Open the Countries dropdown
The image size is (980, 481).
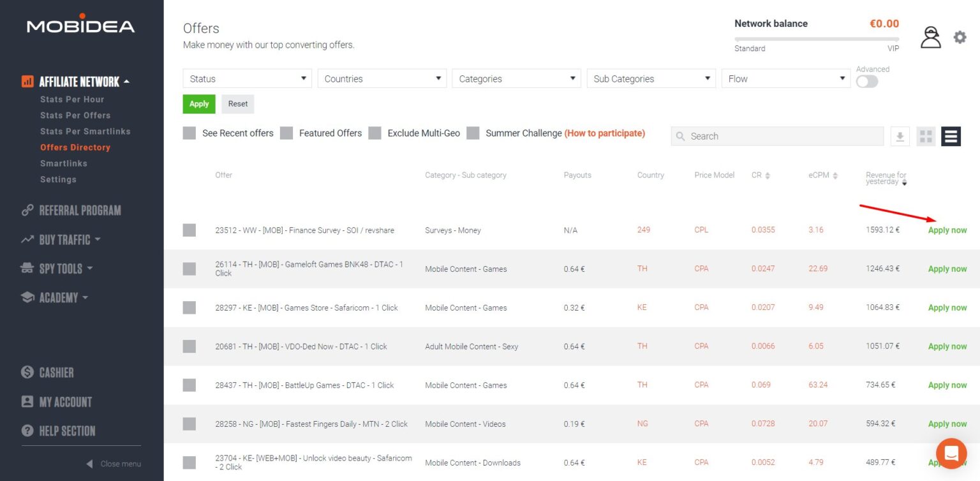382,78
